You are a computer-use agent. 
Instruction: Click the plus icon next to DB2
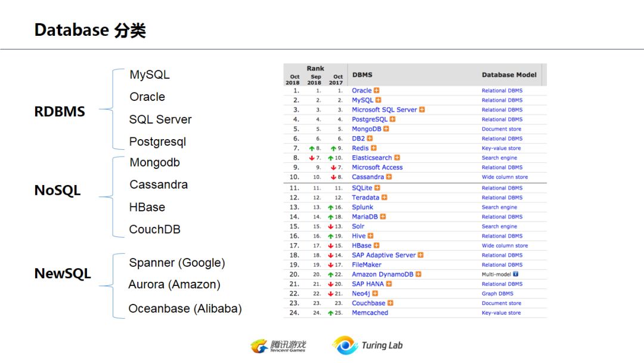click(x=370, y=139)
